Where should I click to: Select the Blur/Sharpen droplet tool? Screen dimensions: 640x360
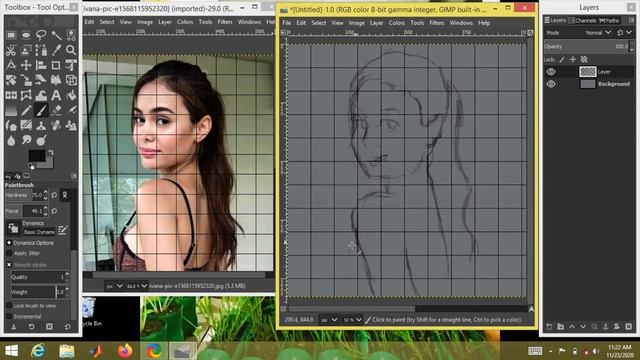tap(11, 140)
